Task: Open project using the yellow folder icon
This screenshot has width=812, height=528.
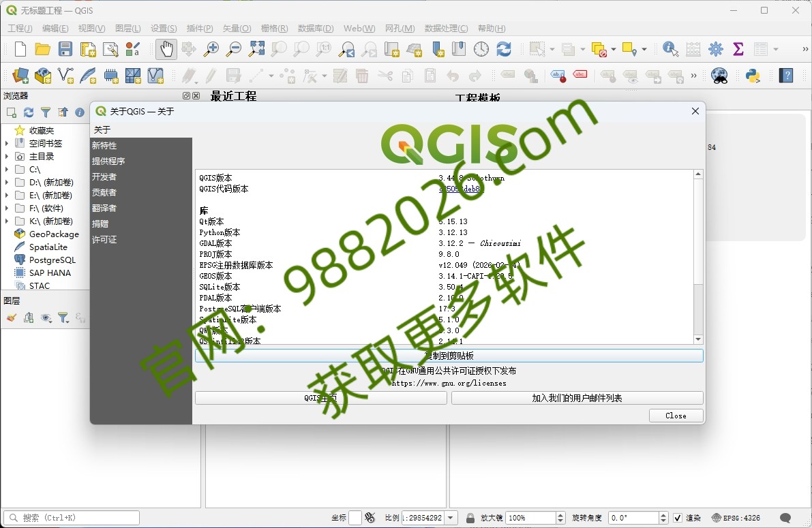Action: coord(42,49)
